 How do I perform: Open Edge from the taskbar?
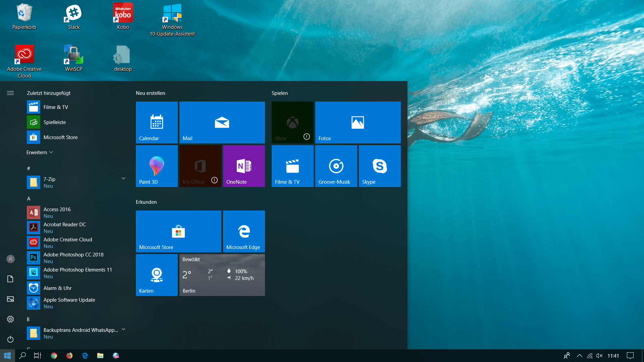pos(85,356)
